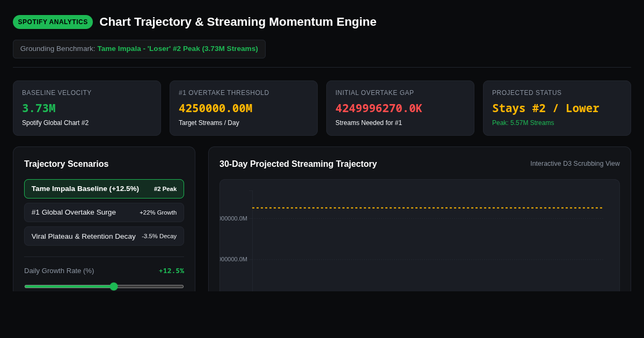Click the Peak: 5.57M Streams text
The image size is (644, 338).
(x=523, y=123)
